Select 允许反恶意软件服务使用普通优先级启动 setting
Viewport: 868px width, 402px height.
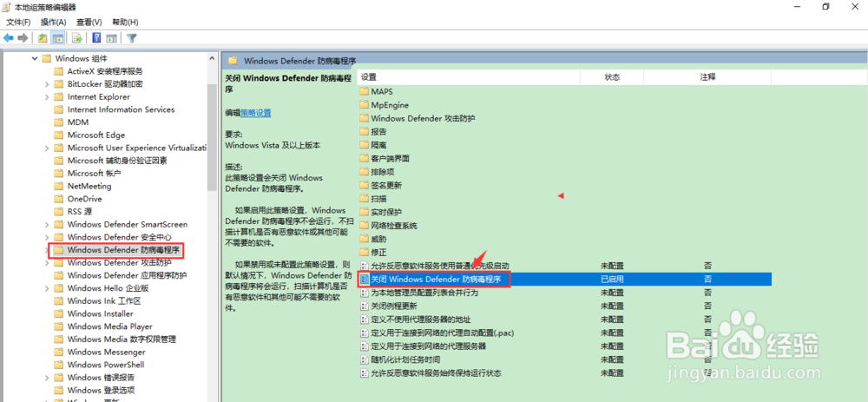439,266
